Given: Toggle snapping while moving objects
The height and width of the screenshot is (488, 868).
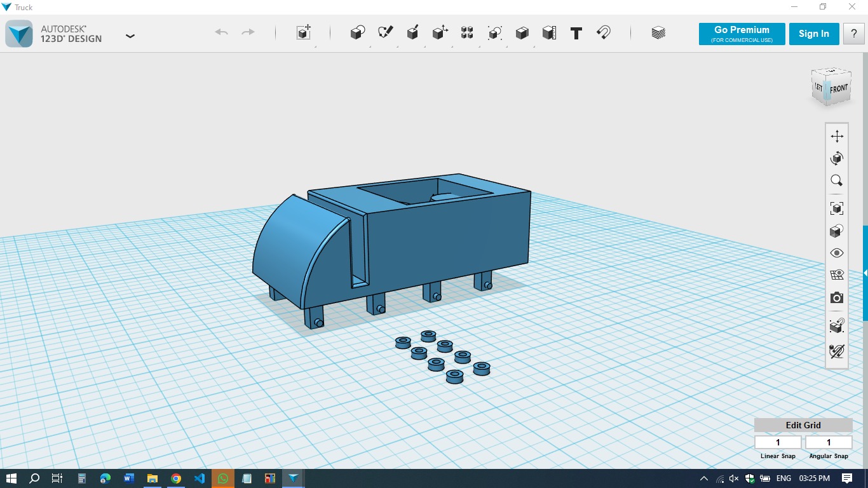Looking at the screenshot, I should [837, 325].
